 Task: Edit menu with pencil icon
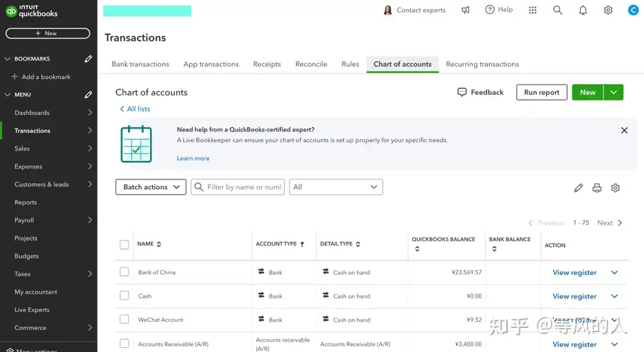point(88,94)
